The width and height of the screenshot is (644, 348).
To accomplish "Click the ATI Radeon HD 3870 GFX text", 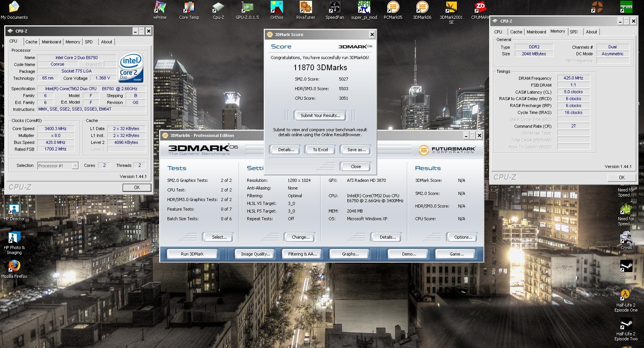I will (366, 180).
